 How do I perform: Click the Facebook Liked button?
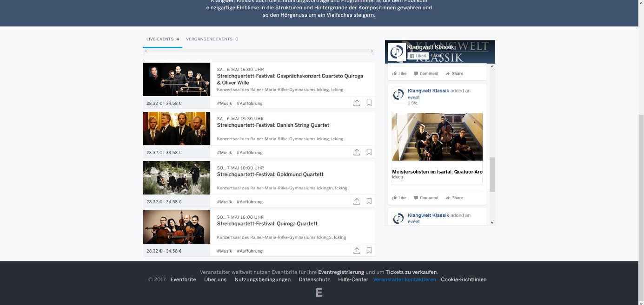coord(418,56)
